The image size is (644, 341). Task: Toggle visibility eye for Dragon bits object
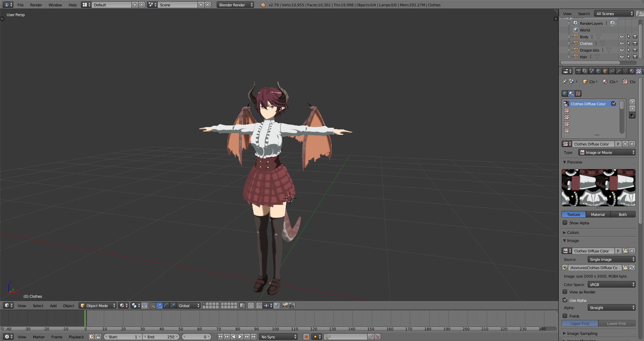[622, 50]
